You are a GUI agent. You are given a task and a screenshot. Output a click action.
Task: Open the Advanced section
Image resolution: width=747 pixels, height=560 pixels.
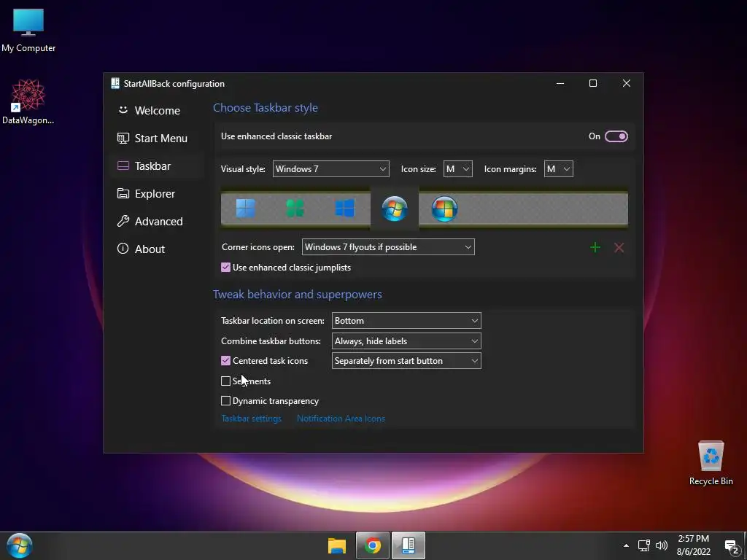(x=157, y=221)
